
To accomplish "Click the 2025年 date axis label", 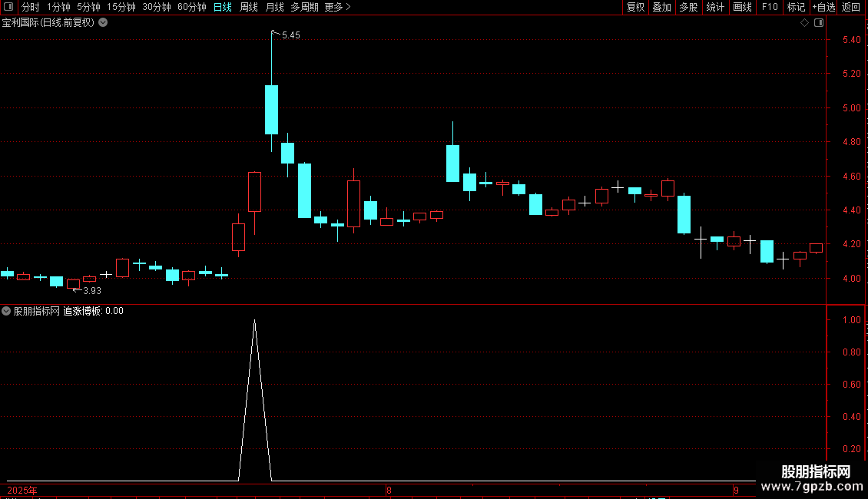I will click(x=22, y=490).
